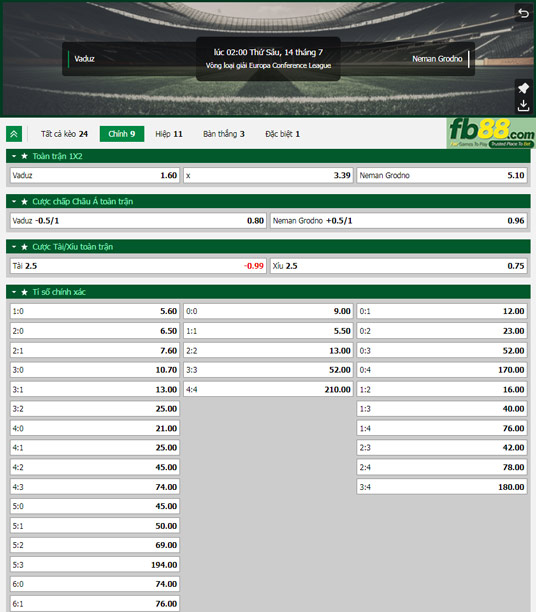
Task: Choose Xỉu 2.5 at 0.75
Action: [x=399, y=266]
